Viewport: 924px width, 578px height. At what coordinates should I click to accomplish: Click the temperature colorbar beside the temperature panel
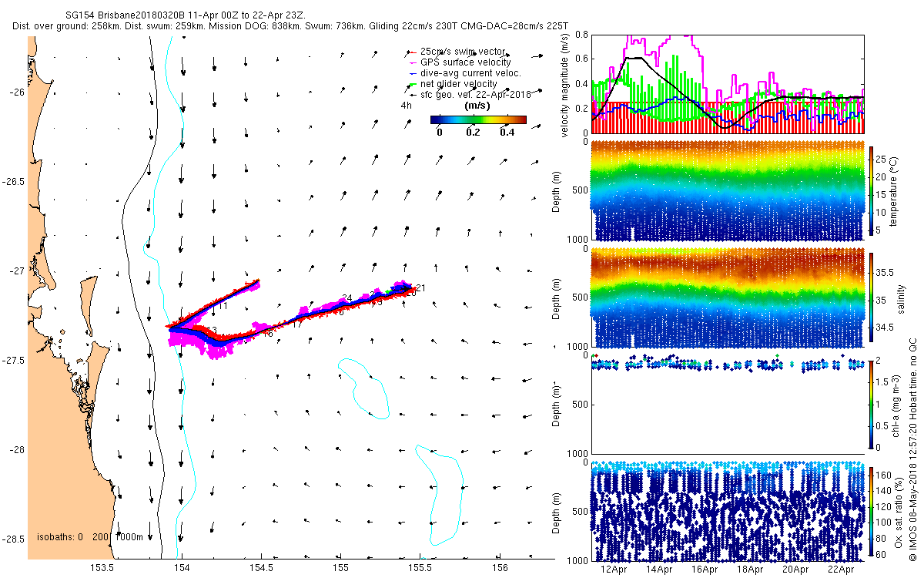coord(872,190)
